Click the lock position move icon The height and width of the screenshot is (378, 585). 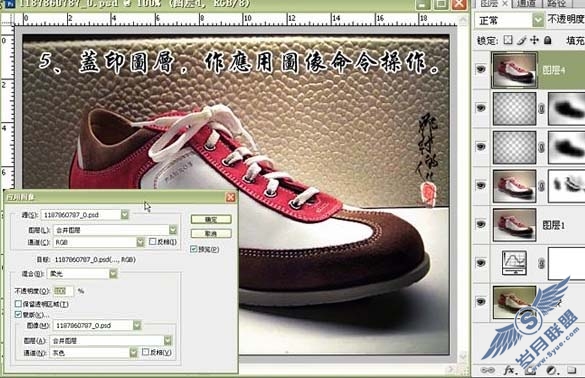(535, 40)
